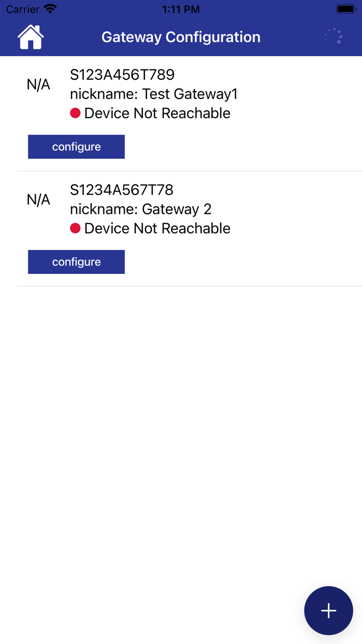Tap Device Not Reachable on the second gateway
Image resolution: width=362 pixels, height=644 pixels.
click(x=157, y=228)
